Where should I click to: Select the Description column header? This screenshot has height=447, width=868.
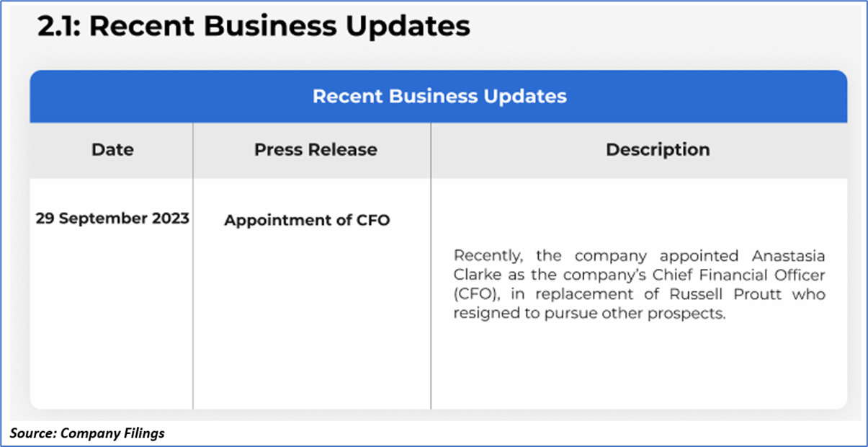(657, 150)
